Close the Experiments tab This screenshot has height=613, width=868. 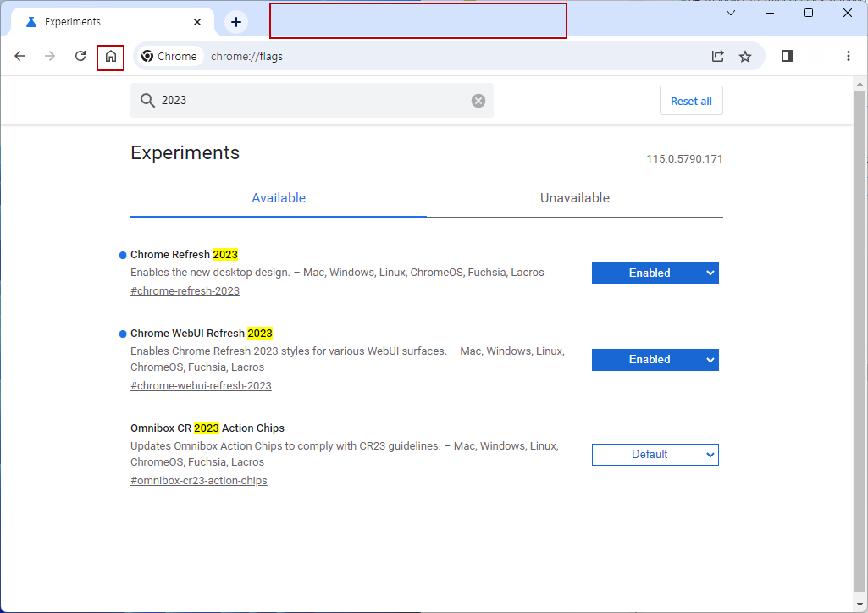click(x=197, y=22)
